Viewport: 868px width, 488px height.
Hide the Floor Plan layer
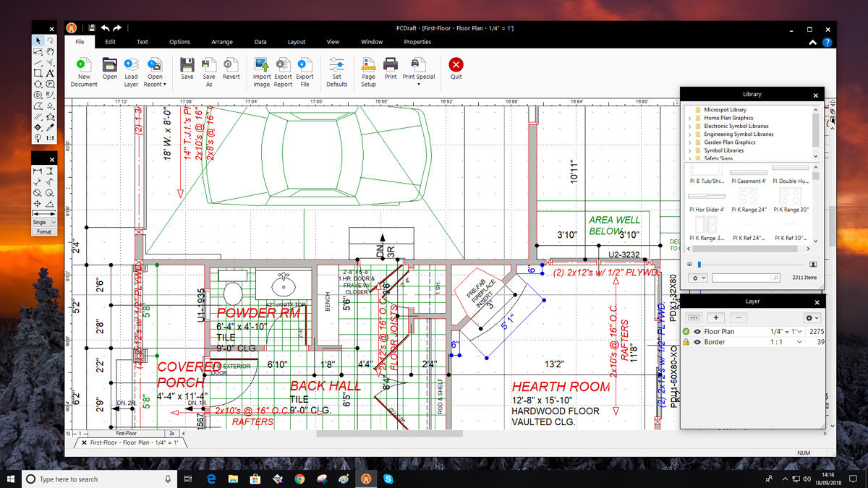click(697, 332)
